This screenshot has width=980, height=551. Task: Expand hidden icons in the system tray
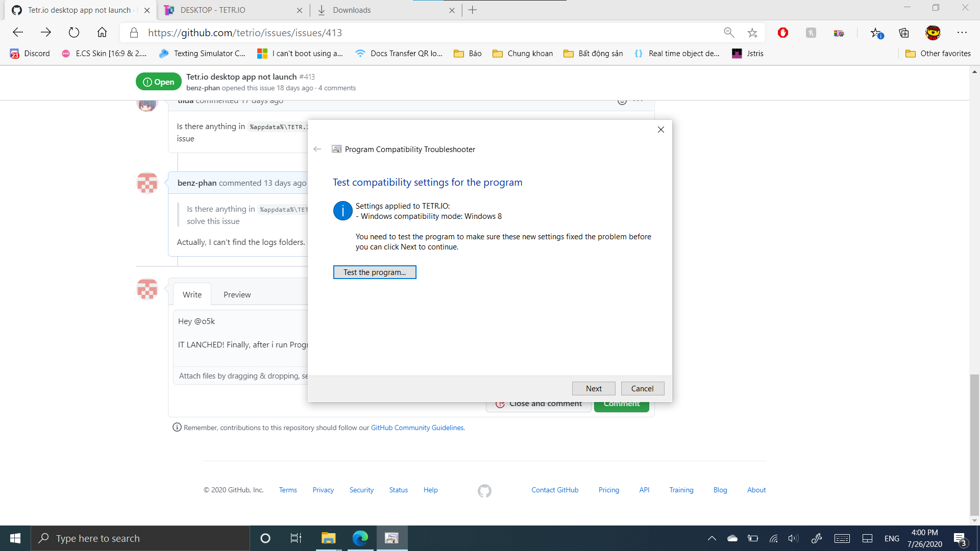pos(712,538)
